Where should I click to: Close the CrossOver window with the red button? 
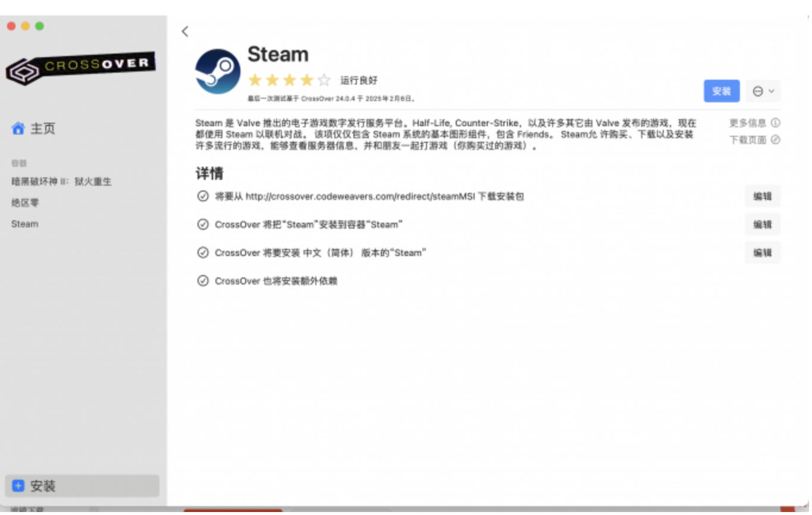click(x=11, y=26)
